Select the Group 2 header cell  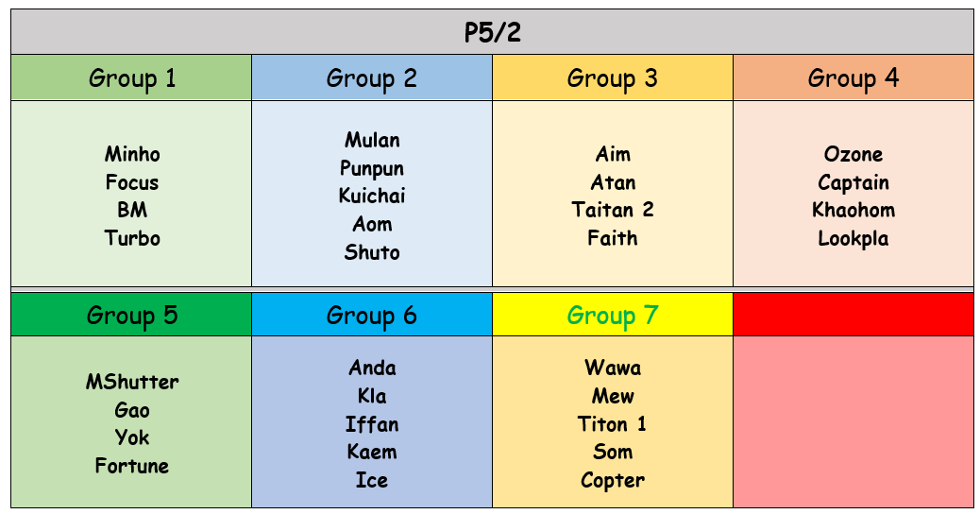click(371, 77)
